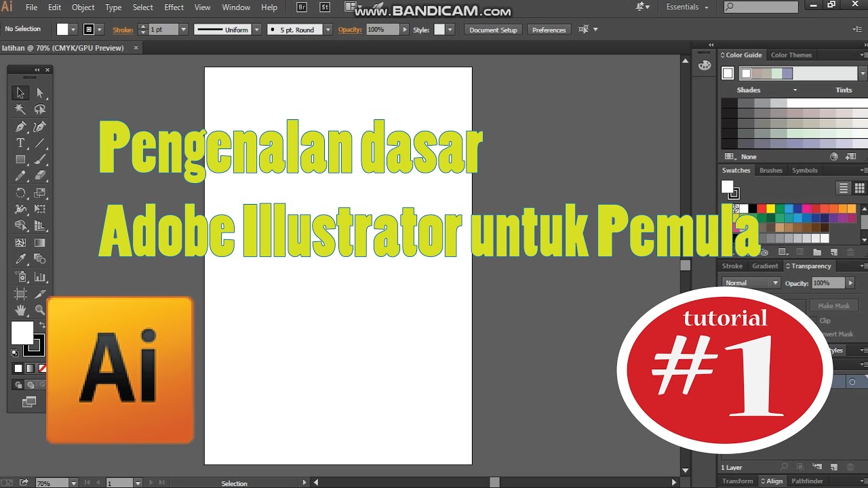Screen dimensions: 868x488
Task: Click the base color swatch in Color Guide
Action: point(728,73)
